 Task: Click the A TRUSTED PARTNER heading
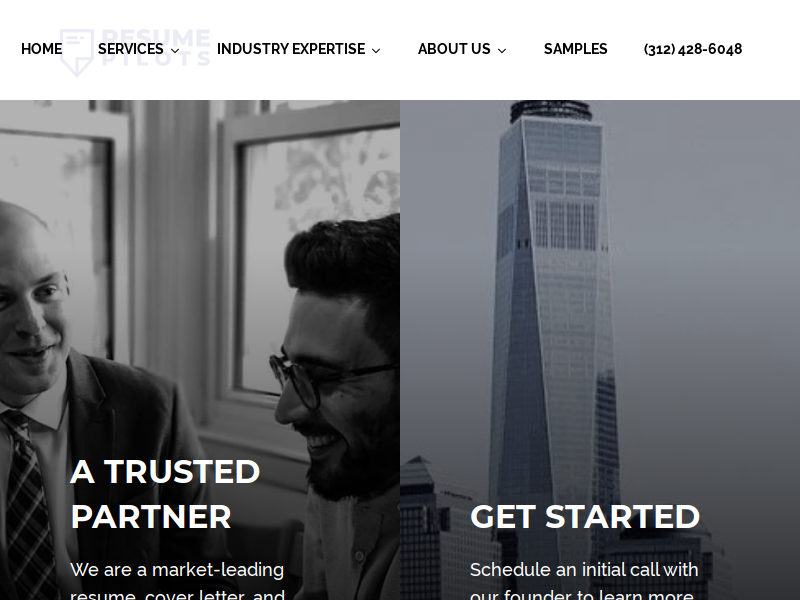tap(165, 494)
